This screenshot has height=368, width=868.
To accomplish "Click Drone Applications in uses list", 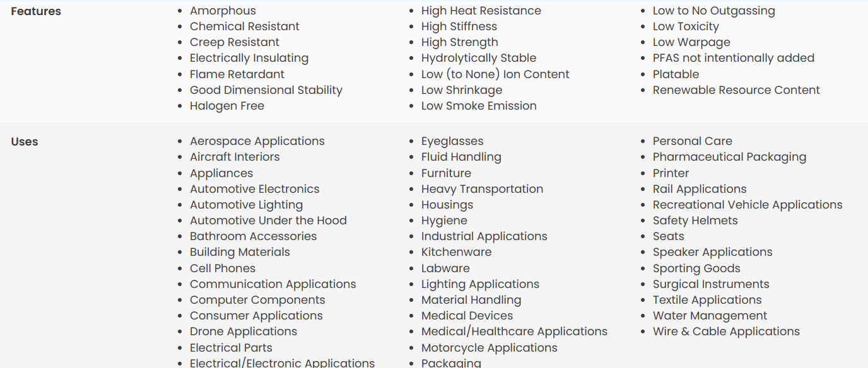I will [243, 331].
